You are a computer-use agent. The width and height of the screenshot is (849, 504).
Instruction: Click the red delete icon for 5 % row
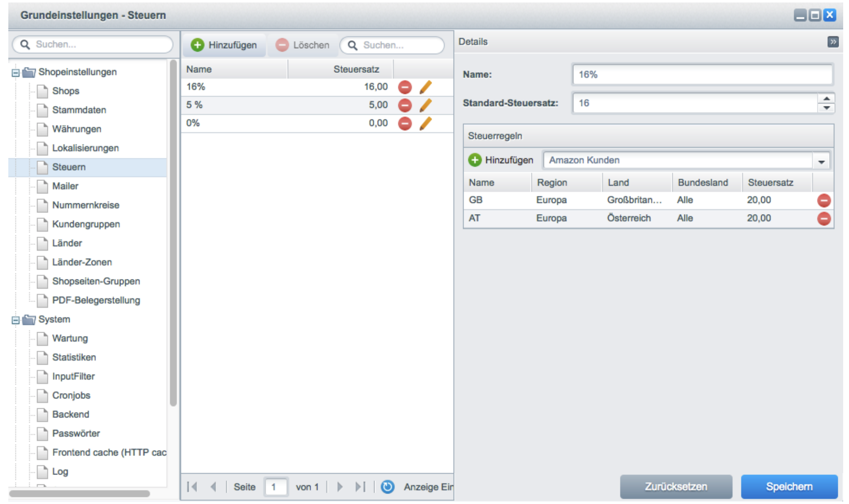click(405, 105)
